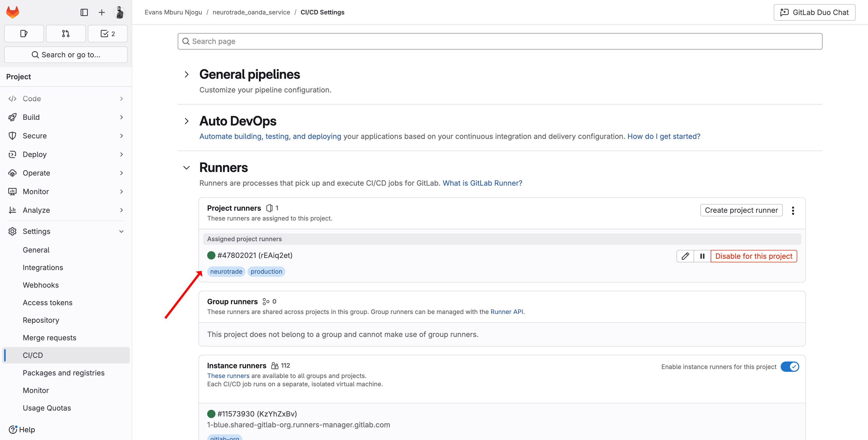Open assigned issues icon button
Screen dimensions: 868x440
24,33
